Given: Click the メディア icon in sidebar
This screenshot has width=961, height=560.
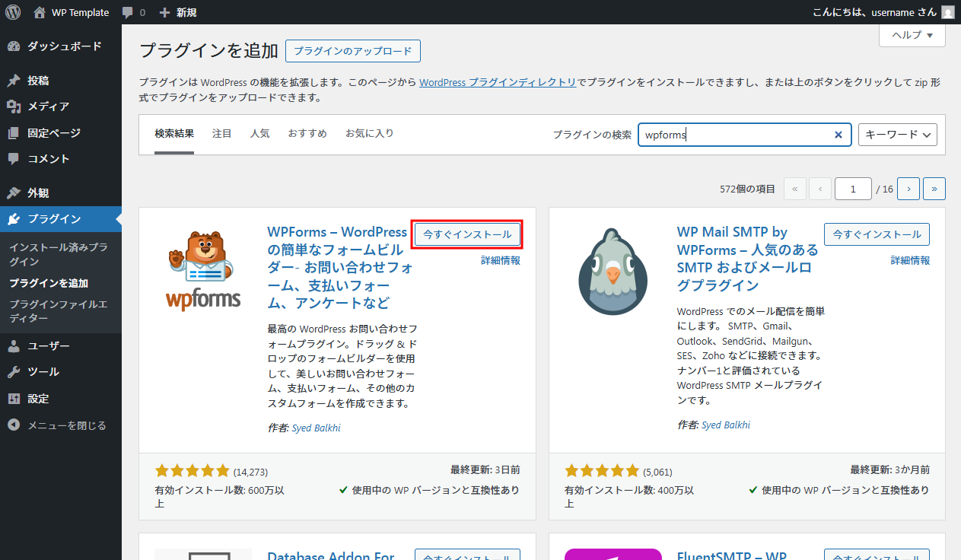Looking at the screenshot, I should 14,107.
